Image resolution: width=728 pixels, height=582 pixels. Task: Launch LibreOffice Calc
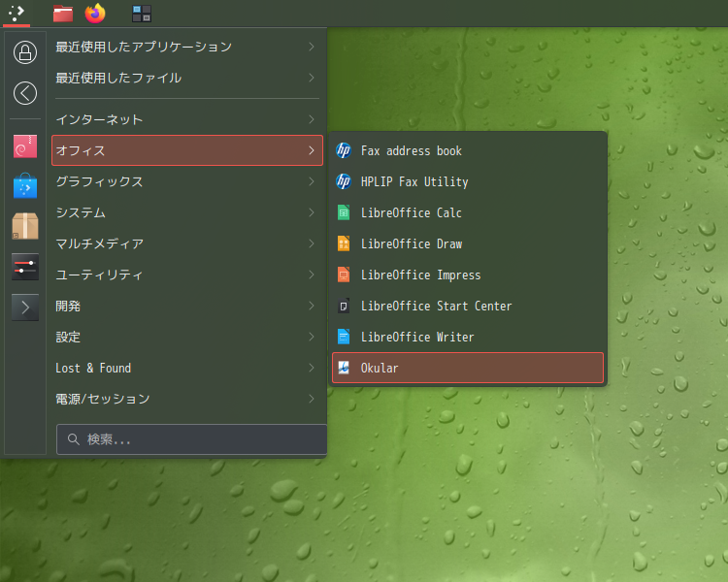(x=468, y=212)
